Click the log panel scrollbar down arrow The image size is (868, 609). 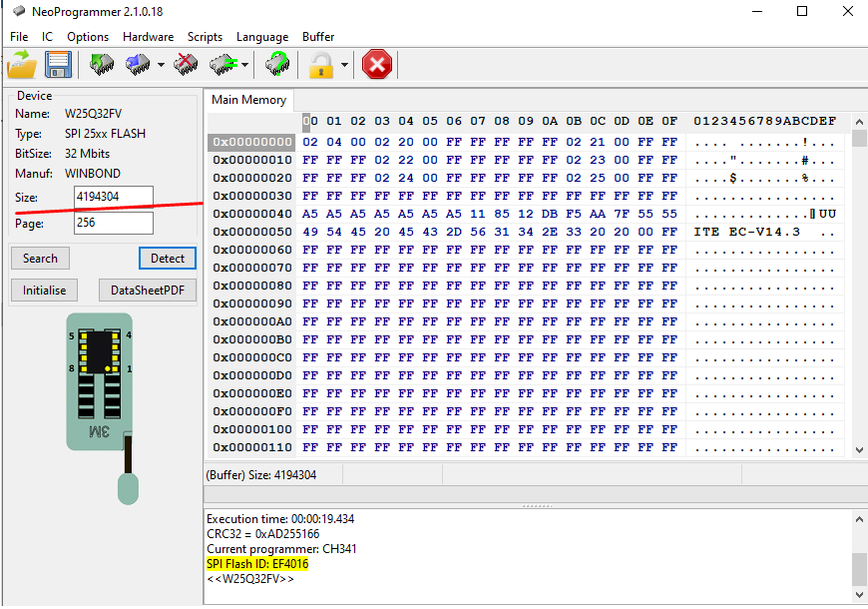(859, 595)
